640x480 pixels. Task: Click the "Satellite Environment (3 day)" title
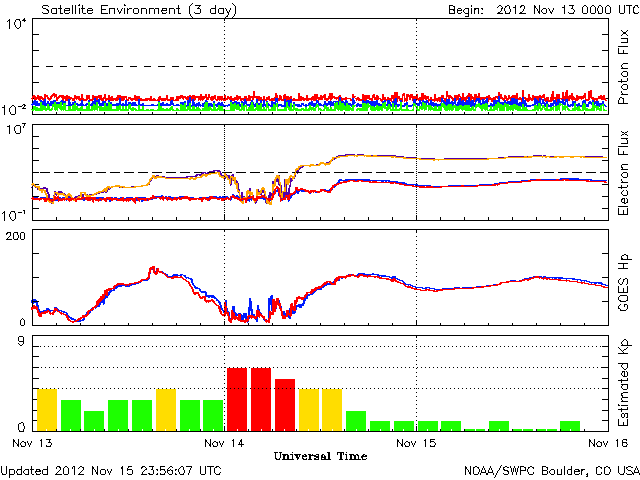point(139,9)
